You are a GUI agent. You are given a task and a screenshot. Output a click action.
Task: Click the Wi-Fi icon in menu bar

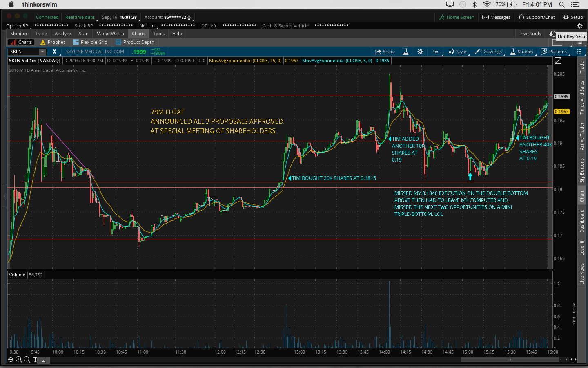point(487,4)
